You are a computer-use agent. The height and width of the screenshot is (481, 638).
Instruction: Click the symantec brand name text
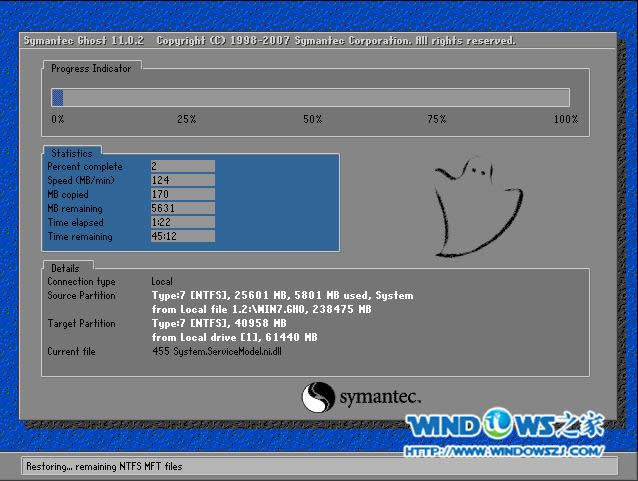378,396
